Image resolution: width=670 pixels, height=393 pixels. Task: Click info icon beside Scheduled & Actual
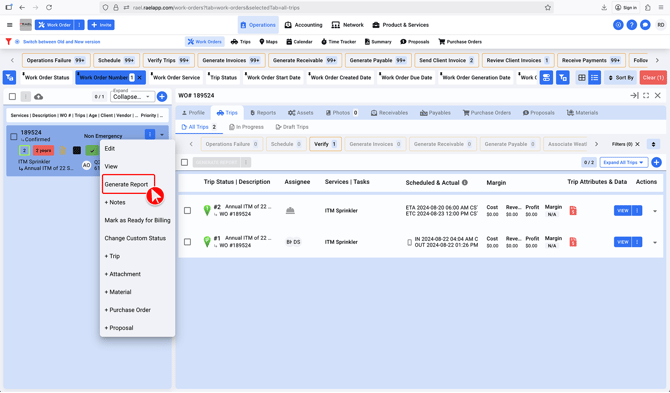click(465, 182)
